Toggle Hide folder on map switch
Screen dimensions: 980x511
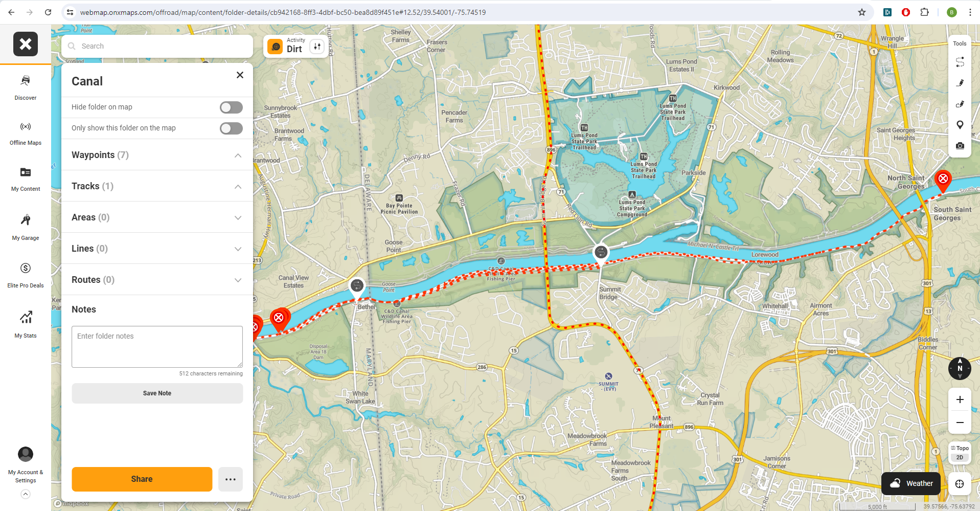231,107
